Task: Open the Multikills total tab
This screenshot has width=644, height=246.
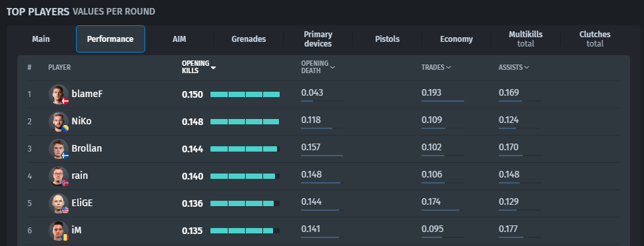Action: point(525,39)
